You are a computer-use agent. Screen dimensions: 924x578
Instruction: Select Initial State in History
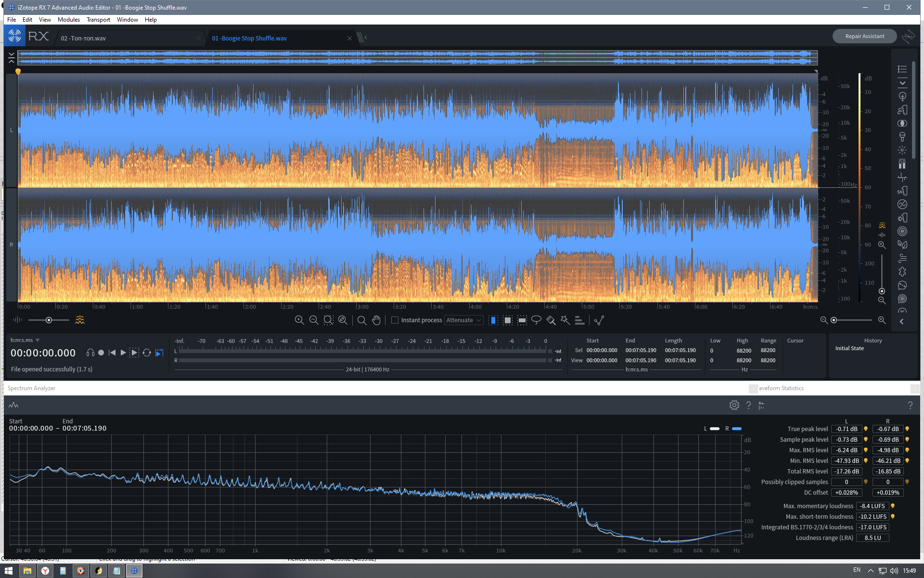point(849,348)
